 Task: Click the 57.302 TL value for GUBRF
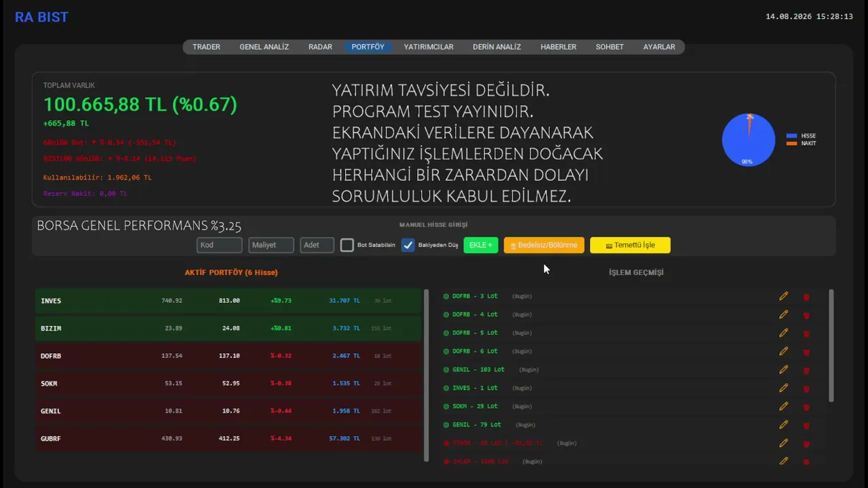(x=344, y=439)
